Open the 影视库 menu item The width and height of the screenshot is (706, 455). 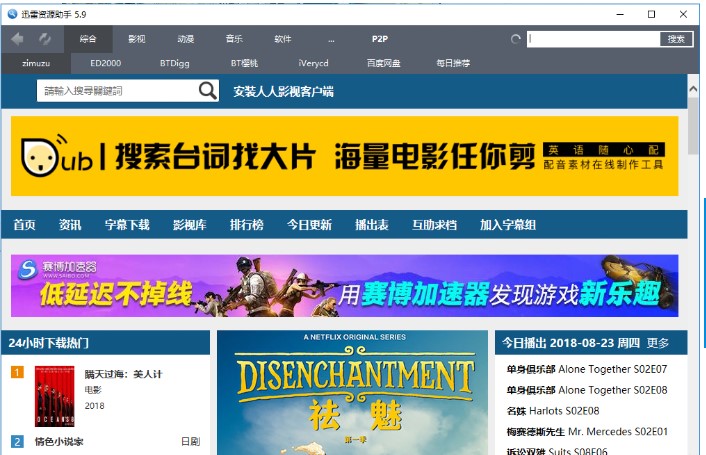(190, 225)
